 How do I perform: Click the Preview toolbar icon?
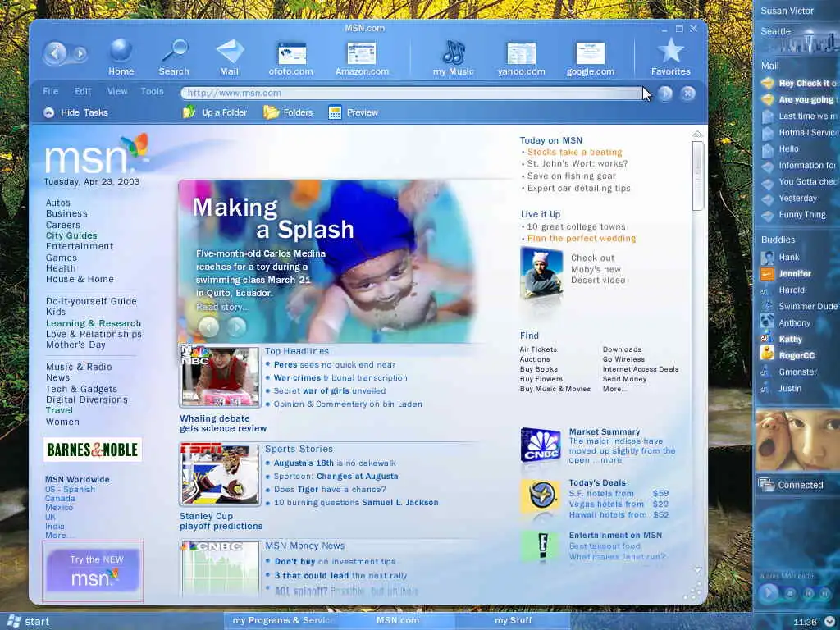click(x=335, y=112)
